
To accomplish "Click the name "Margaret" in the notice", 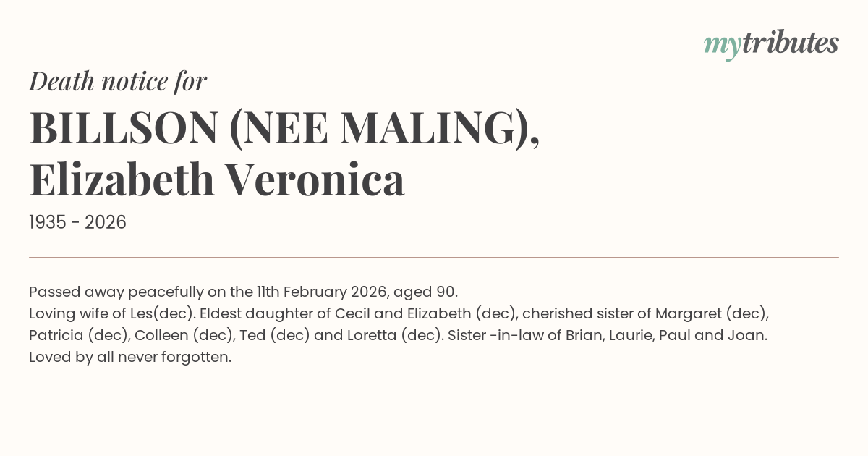I will tap(686, 314).
